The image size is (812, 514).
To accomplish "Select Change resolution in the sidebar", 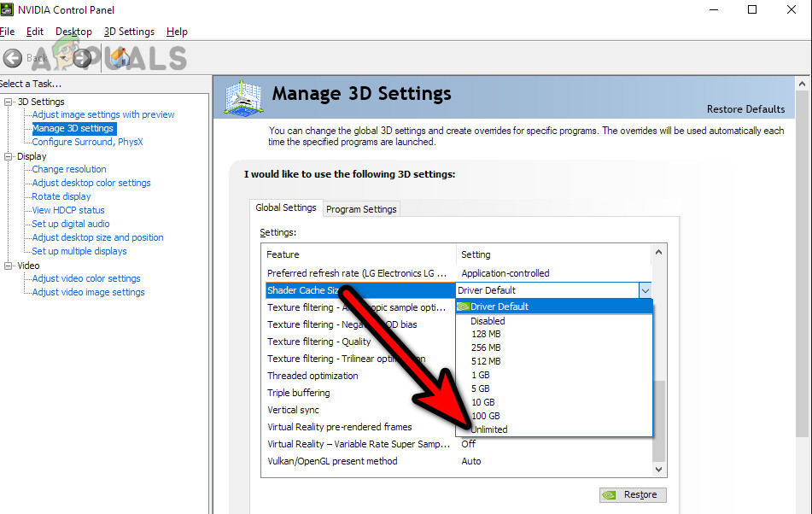I will (67, 168).
